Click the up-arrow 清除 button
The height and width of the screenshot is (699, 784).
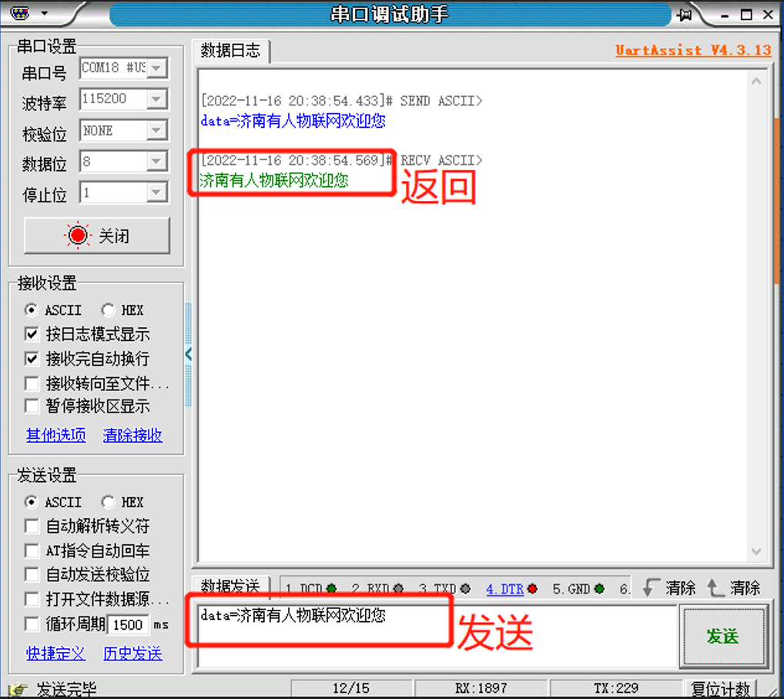pyautogui.click(x=734, y=588)
